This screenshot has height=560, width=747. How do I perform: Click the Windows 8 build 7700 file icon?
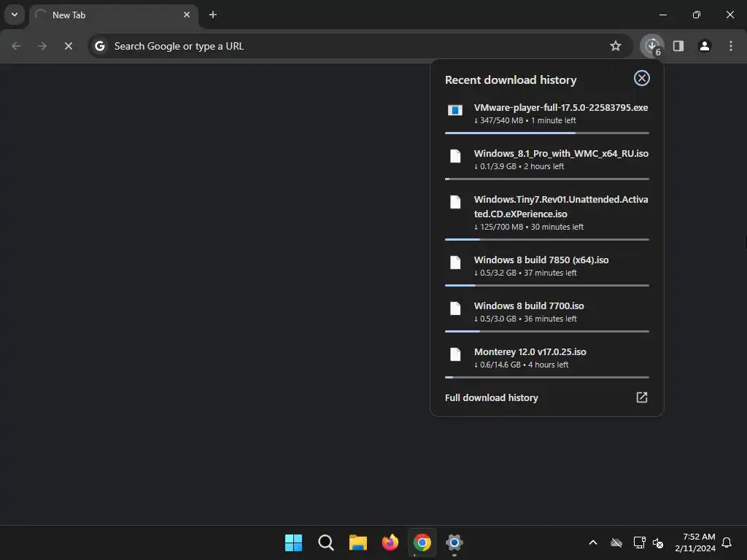tap(455, 308)
